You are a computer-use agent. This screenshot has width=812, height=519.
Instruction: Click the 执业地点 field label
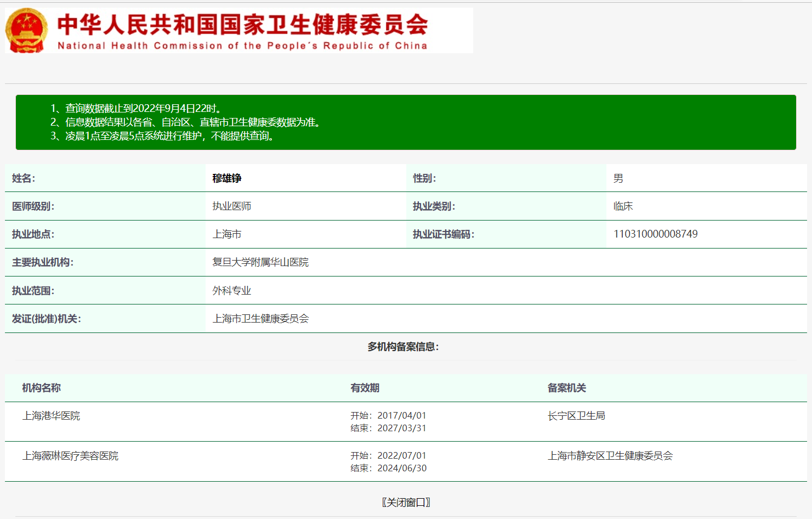tap(33, 234)
